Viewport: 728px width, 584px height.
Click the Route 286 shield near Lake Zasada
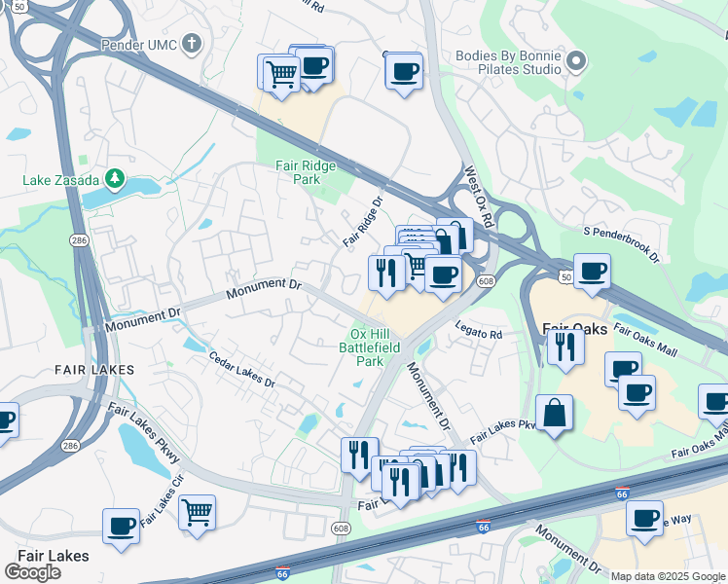tap(80, 240)
